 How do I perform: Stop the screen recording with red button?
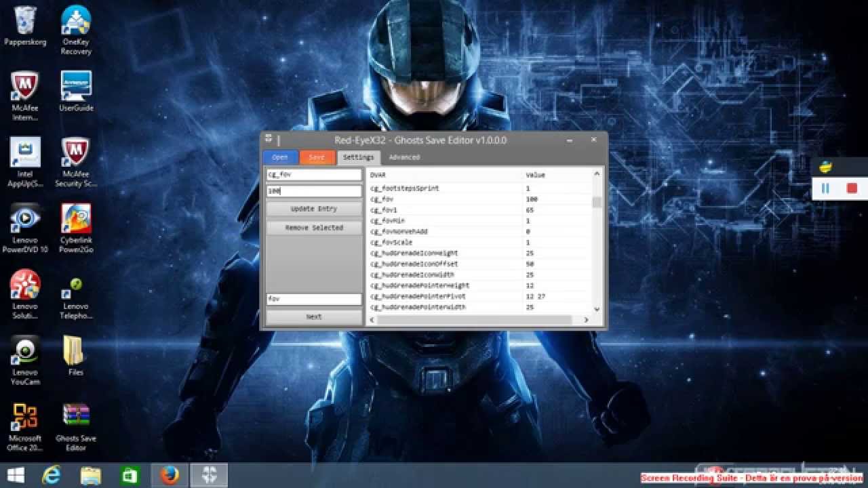[x=852, y=188]
